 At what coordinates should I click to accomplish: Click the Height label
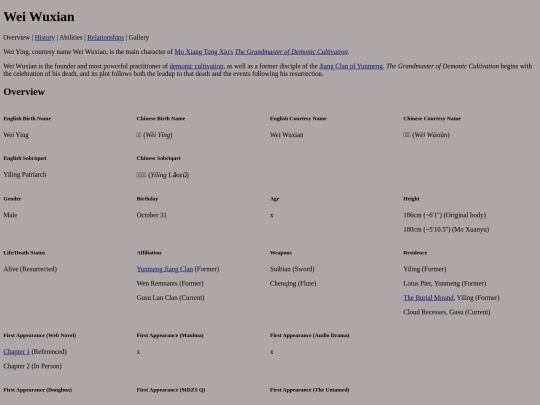411,199
